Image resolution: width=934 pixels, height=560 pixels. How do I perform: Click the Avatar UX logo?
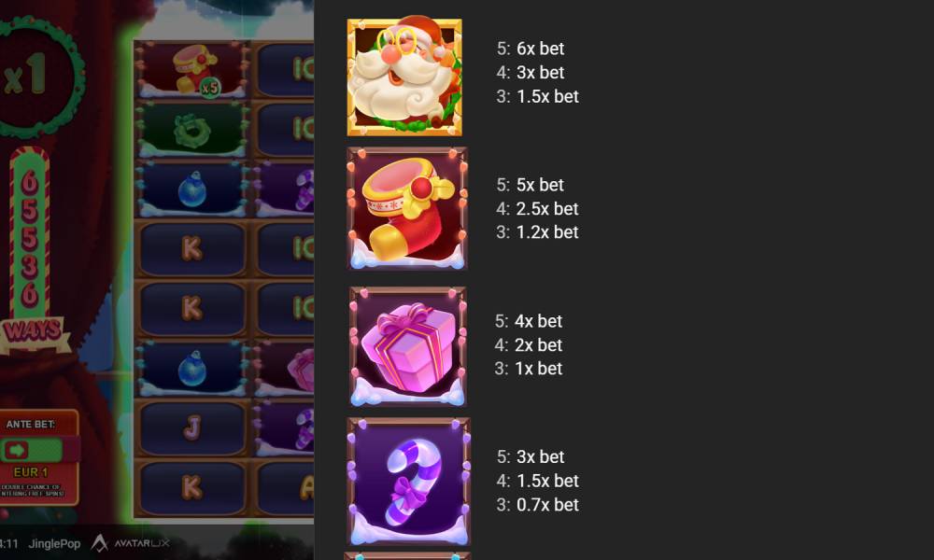131,543
